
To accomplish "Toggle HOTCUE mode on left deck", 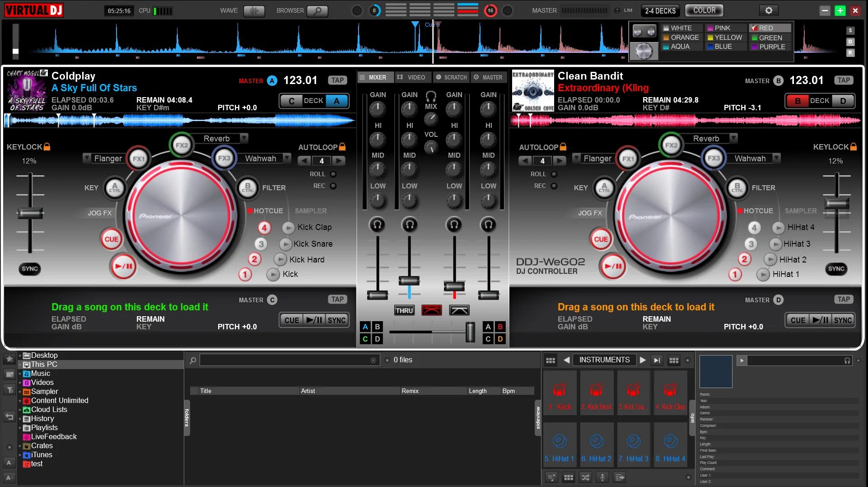I will 265,211.
